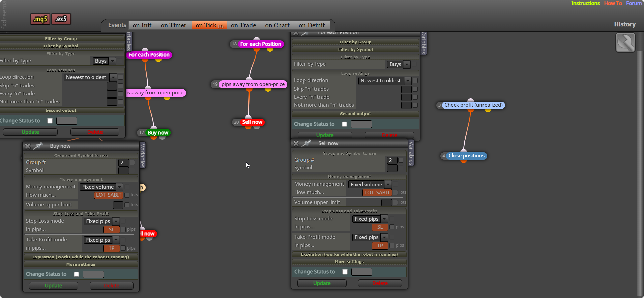Select the red Sell now block 20

click(252, 122)
